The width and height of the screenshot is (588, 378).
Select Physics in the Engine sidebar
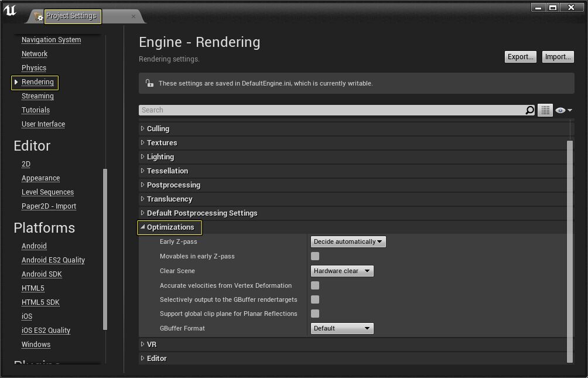pyautogui.click(x=33, y=68)
